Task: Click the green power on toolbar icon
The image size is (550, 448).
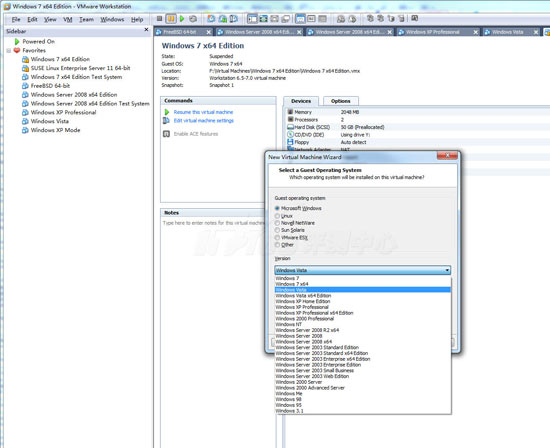Action: pos(182,19)
